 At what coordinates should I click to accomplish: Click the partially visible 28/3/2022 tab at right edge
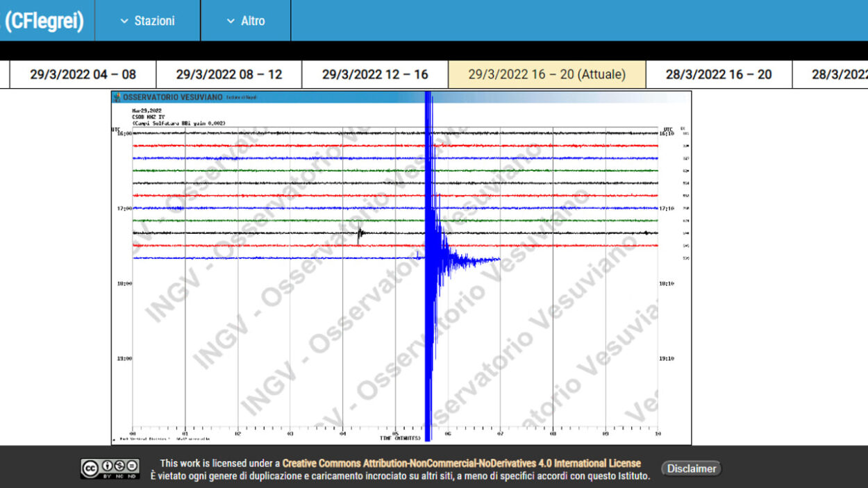(831, 74)
